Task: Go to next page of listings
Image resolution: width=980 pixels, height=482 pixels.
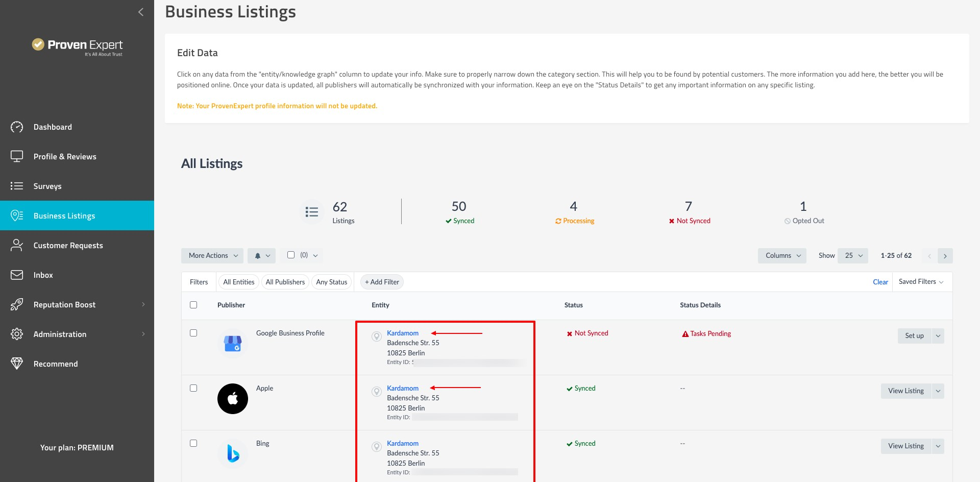Action: [x=945, y=256]
